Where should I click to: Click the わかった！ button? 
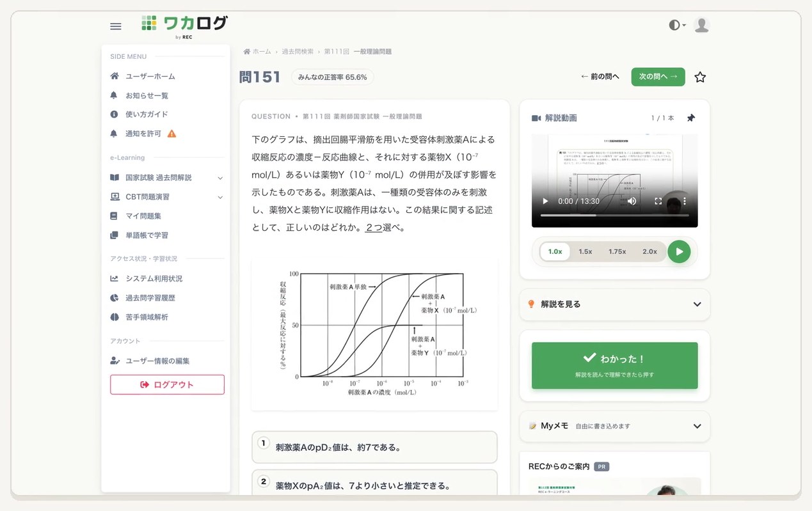coord(614,365)
